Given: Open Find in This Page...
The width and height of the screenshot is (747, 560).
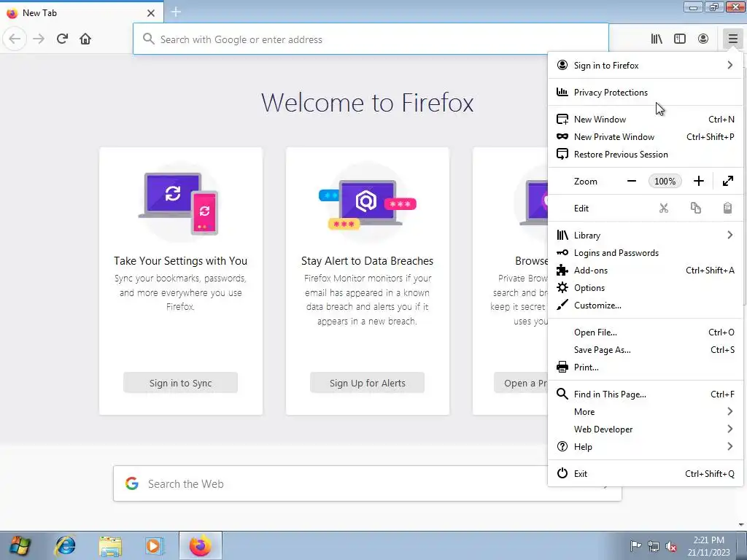Looking at the screenshot, I should pos(646,394).
